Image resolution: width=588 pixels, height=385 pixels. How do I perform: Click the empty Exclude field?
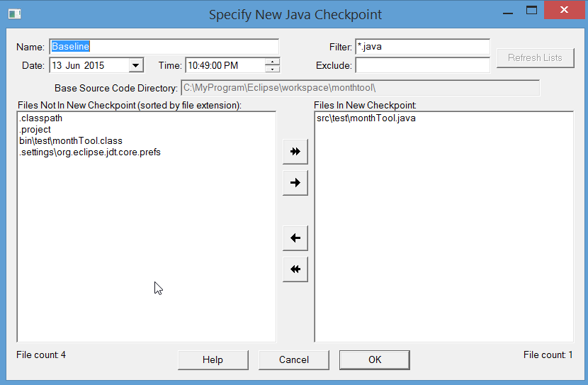[422, 65]
